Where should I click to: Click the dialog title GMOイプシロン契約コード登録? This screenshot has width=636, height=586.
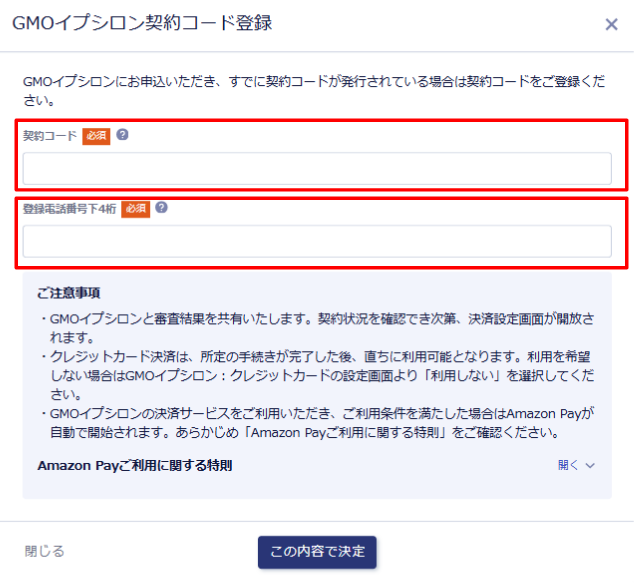[142, 23]
